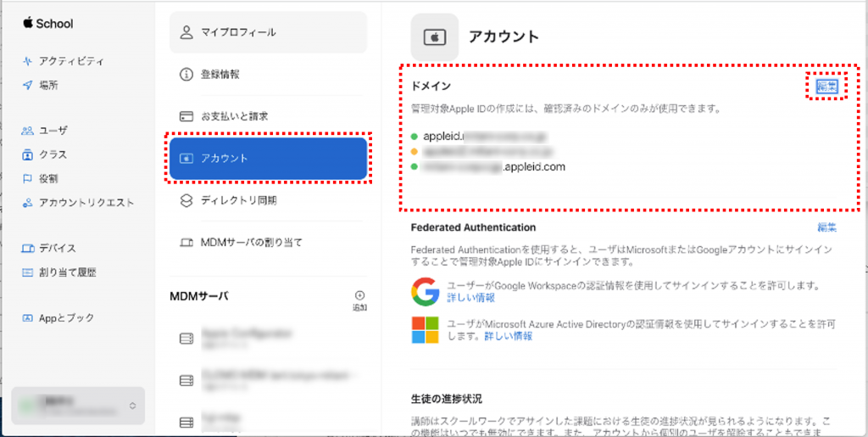Click the 生徒の進捗状況 heading
Viewport: 868px width, 437px height.
tap(448, 399)
